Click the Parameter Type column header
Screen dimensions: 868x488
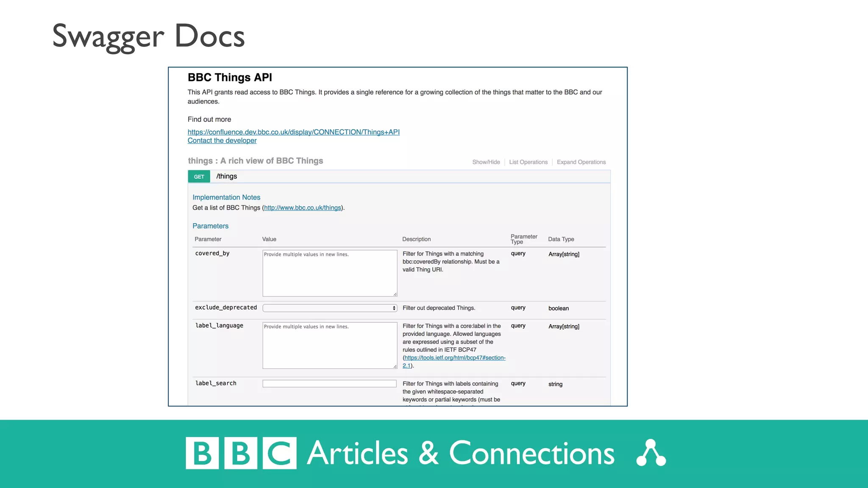(x=524, y=239)
